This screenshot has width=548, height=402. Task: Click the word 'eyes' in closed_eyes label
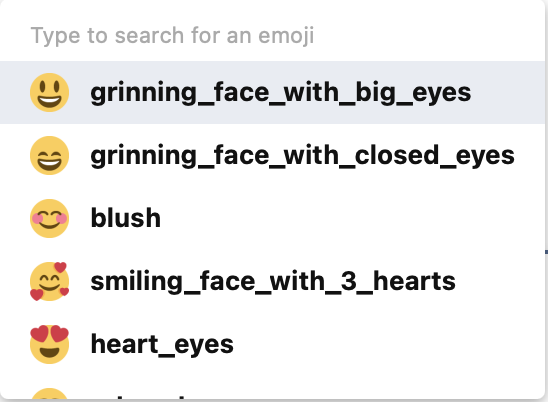pos(485,157)
